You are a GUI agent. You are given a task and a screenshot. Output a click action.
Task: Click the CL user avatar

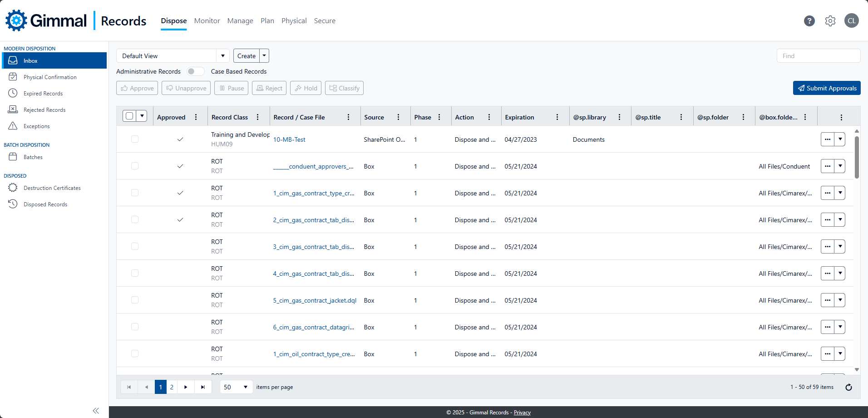tap(851, 21)
